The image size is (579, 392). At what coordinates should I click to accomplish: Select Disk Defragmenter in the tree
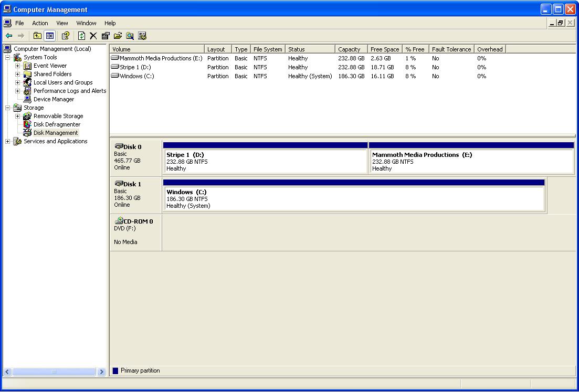coord(57,124)
